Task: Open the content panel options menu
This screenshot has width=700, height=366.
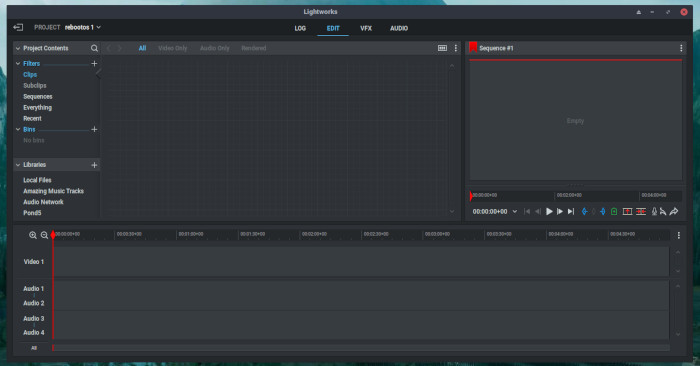Action: tap(456, 48)
